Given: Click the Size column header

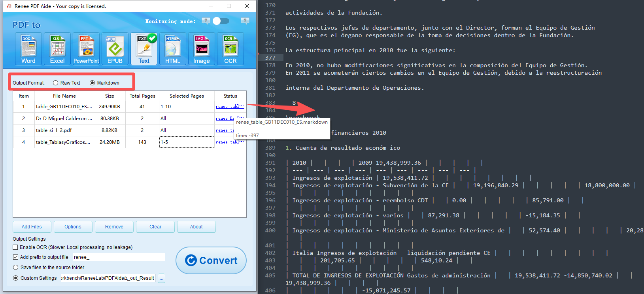Looking at the screenshot, I should [110, 96].
